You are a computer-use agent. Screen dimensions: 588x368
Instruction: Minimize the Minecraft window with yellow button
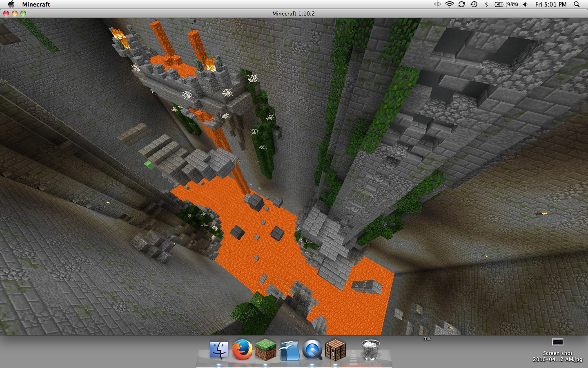tap(15, 13)
